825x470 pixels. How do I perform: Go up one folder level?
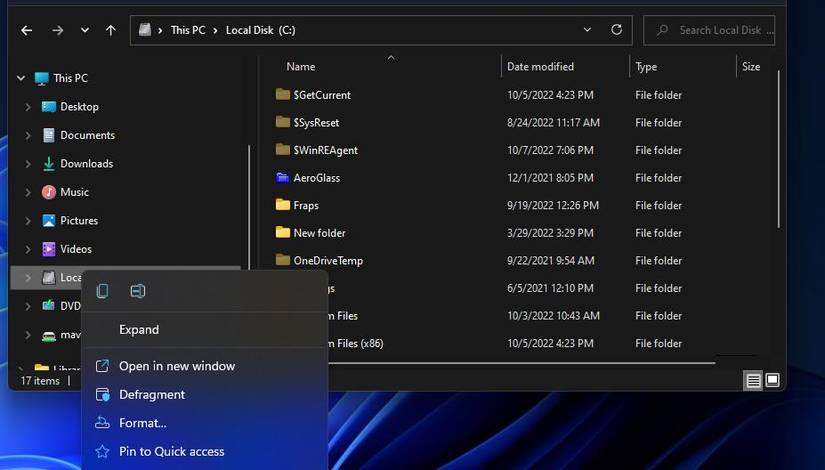click(x=110, y=31)
